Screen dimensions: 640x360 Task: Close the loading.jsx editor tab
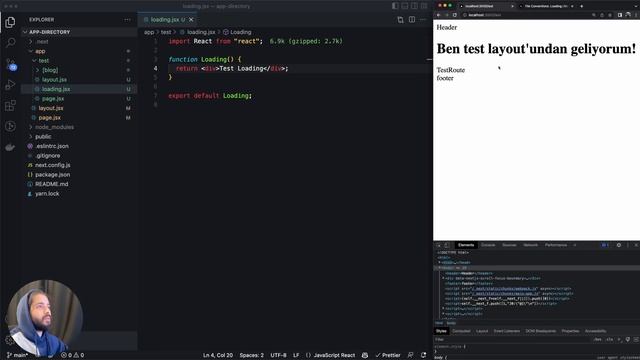pos(191,20)
